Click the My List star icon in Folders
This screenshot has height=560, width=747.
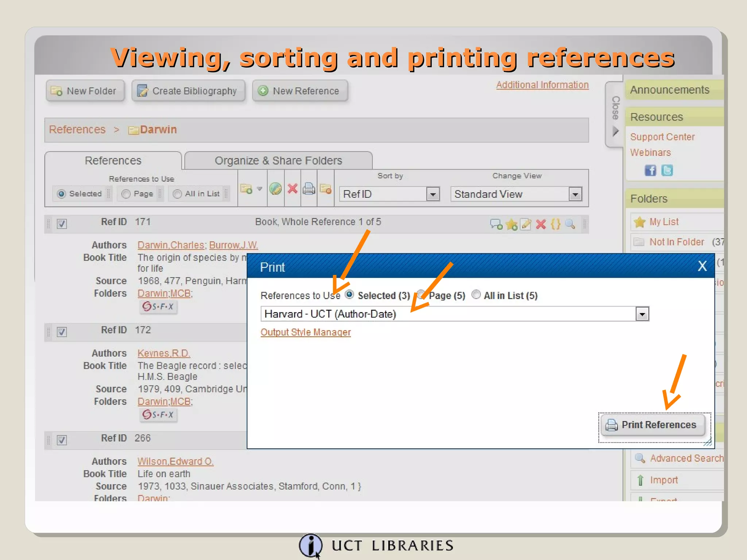click(640, 222)
